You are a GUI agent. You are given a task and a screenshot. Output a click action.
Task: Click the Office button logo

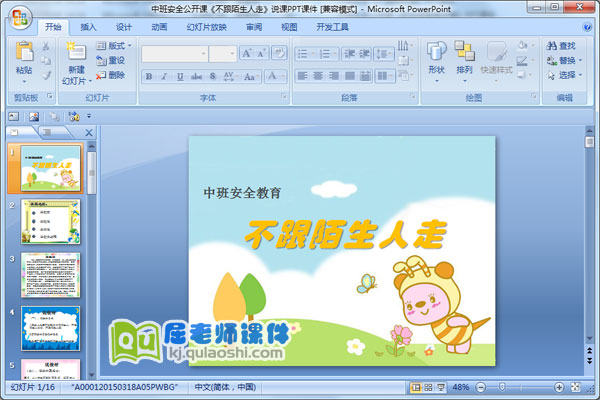coord(19,19)
